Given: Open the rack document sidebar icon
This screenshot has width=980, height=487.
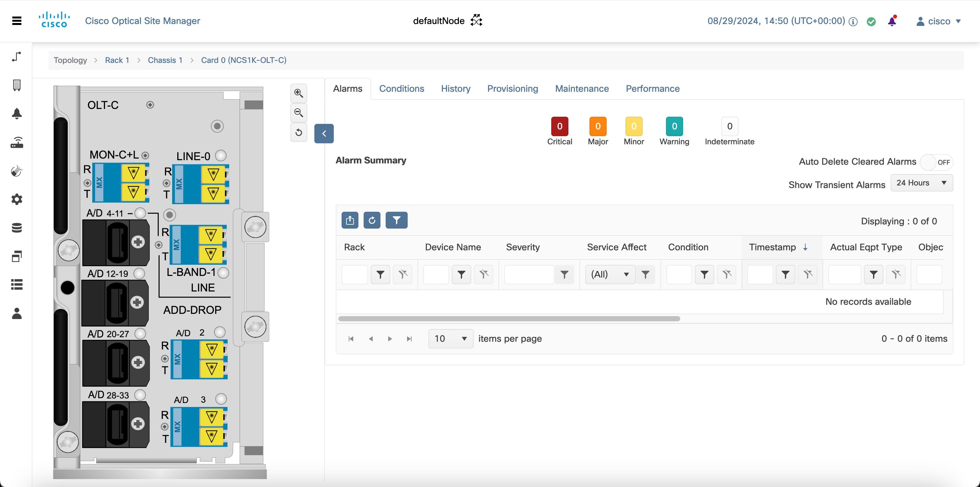Looking at the screenshot, I should point(17,85).
